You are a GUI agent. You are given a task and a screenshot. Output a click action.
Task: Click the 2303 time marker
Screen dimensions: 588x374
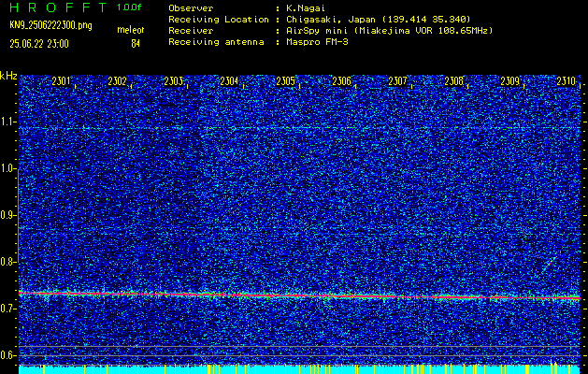[x=173, y=81]
